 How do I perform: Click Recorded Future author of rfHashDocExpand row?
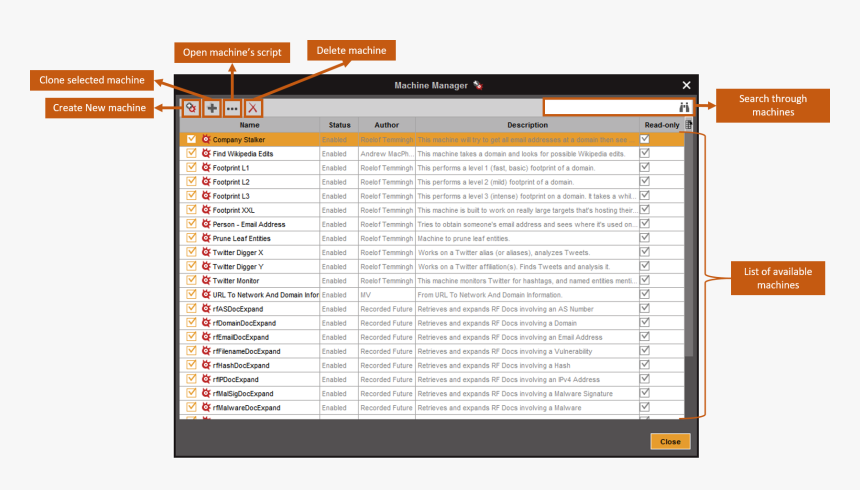[x=386, y=365]
